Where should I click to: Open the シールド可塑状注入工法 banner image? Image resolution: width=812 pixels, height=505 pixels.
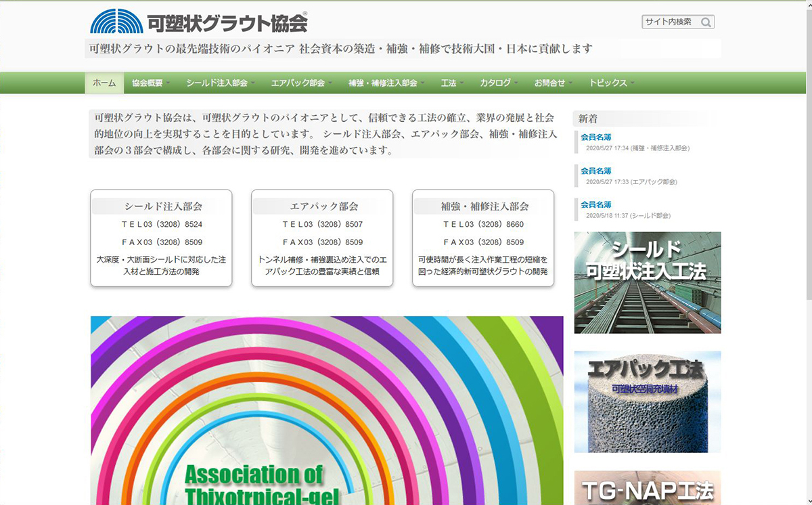coord(648,283)
